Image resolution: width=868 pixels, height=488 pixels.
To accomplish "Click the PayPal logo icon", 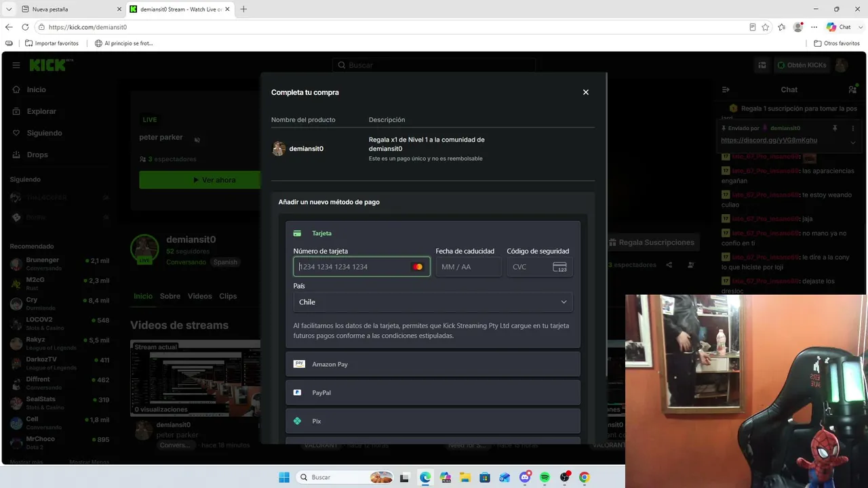I will [x=297, y=392].
